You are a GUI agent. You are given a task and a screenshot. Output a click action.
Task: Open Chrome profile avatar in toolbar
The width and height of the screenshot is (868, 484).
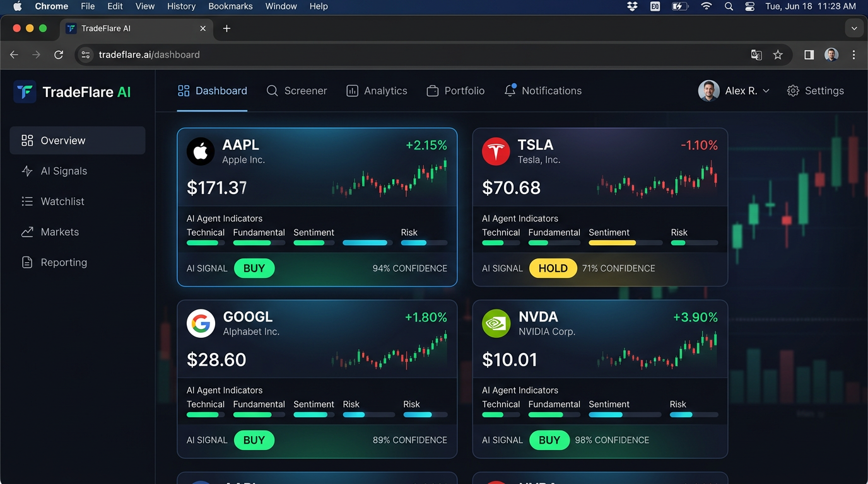831,55
